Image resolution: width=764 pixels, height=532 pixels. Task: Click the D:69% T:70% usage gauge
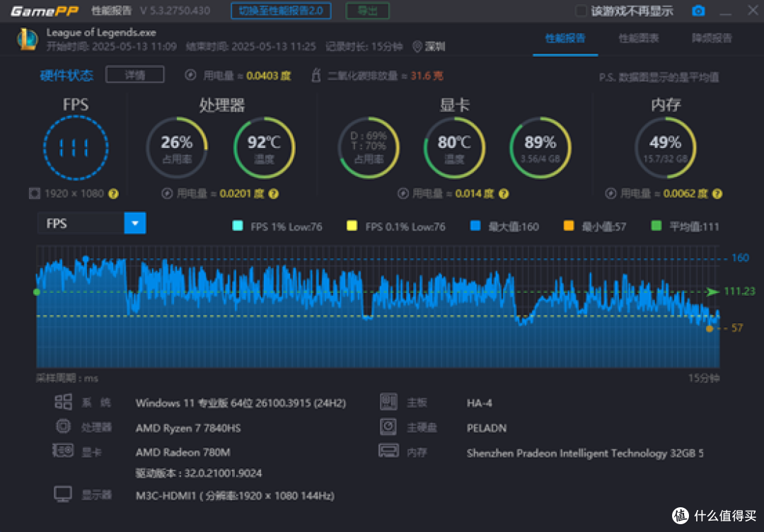(x=369, y=147)
